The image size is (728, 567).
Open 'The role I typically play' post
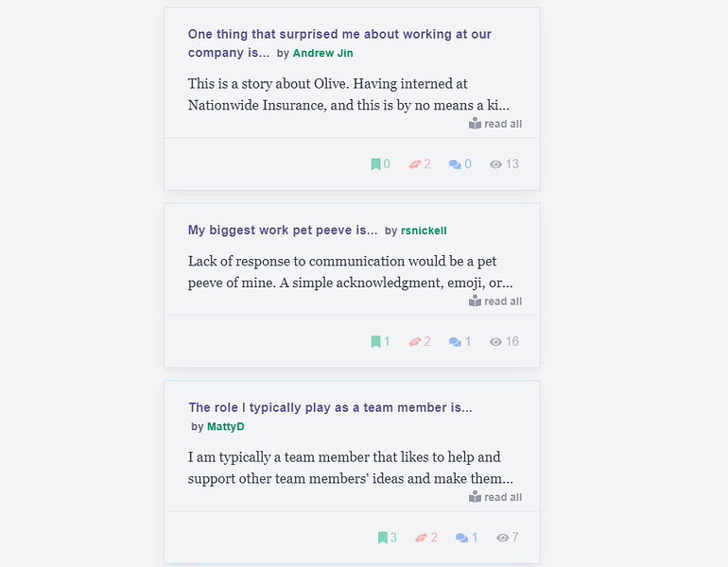tap(330, 407)
